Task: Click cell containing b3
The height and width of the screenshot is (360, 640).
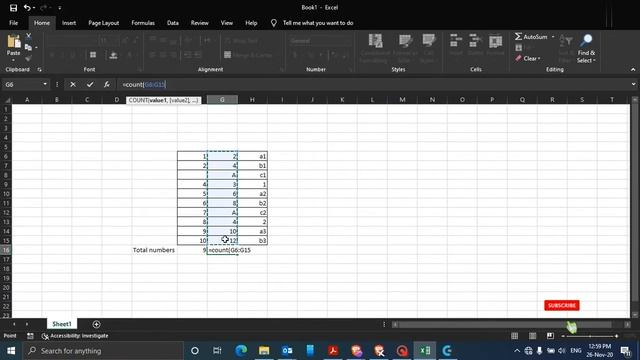Action: [x=253, y=240]
